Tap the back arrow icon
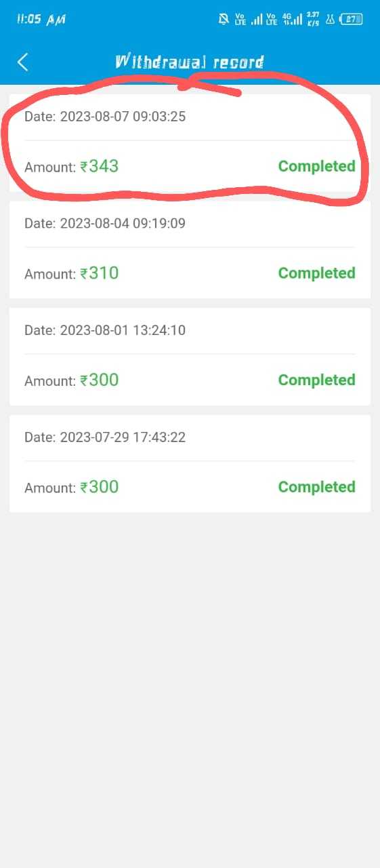Screen dimensions: 380x868 pyautogui.click(x=23, y=62)
